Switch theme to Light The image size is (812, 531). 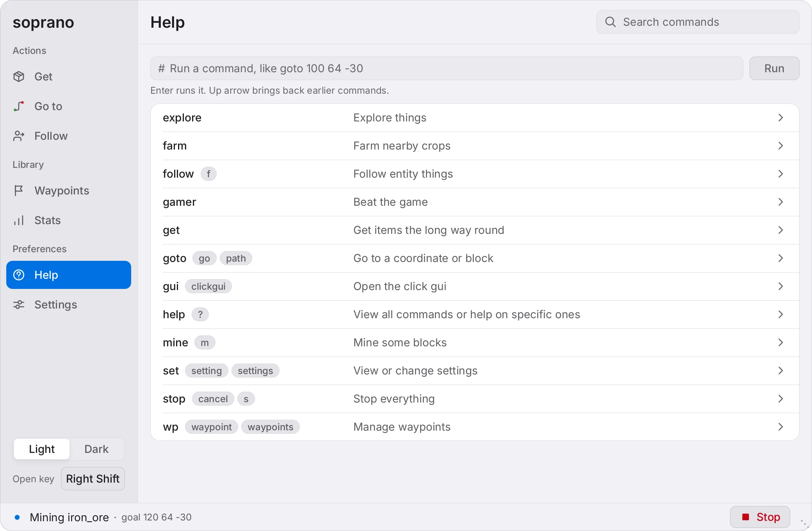(42, 449)
